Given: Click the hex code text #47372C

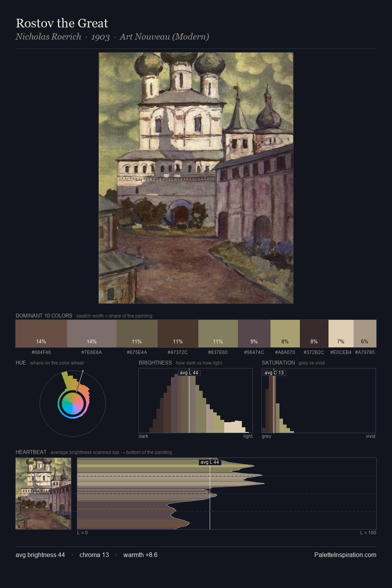Looking at the screenshot, I should click(178, 352).
